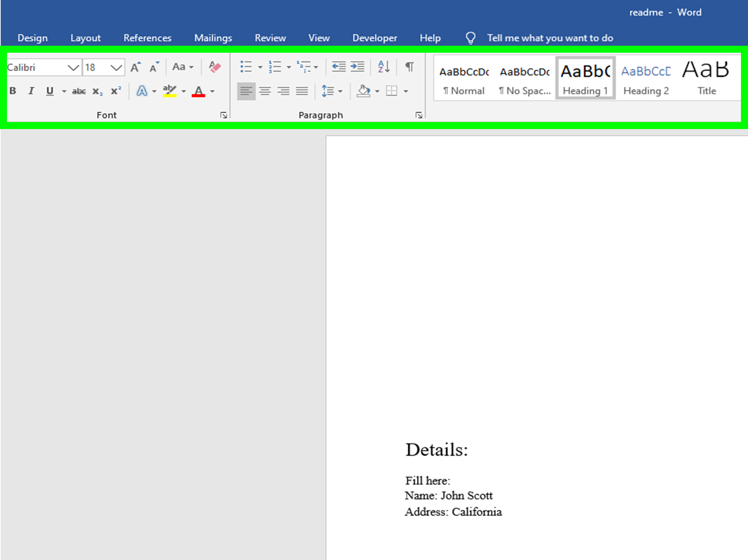Screen dimensions: 748x560
Task: Apply the Heading 2 style
Action: (646, 78)
